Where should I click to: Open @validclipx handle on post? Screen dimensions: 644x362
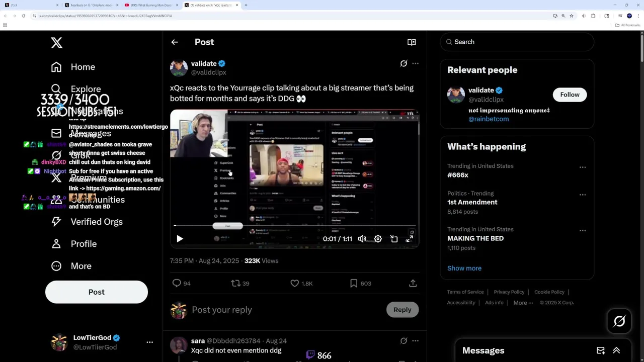coord(208,72)
